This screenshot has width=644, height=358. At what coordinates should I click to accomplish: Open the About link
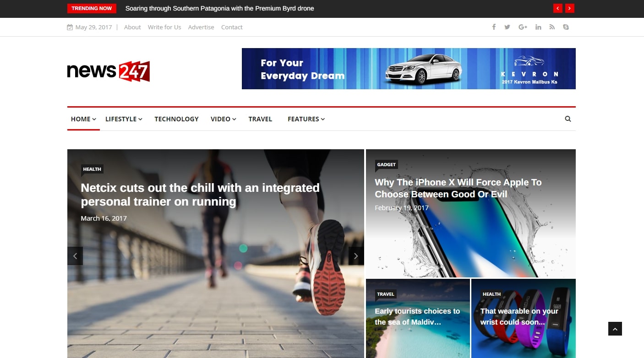132,27
